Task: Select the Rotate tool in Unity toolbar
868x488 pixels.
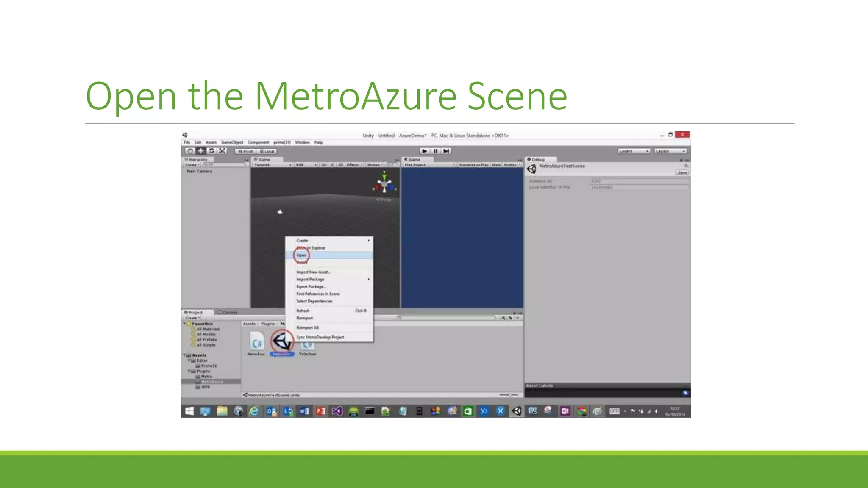Action: pos(211,151)
